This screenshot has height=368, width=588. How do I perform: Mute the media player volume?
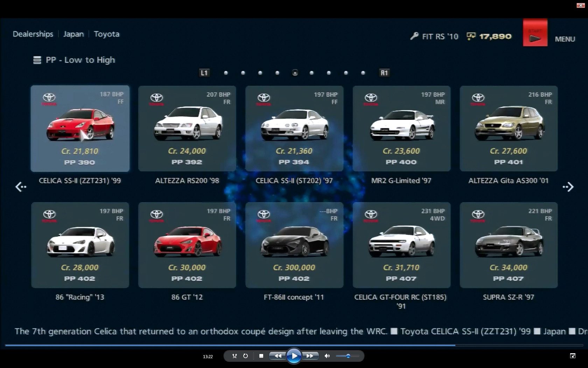point(327,356)
